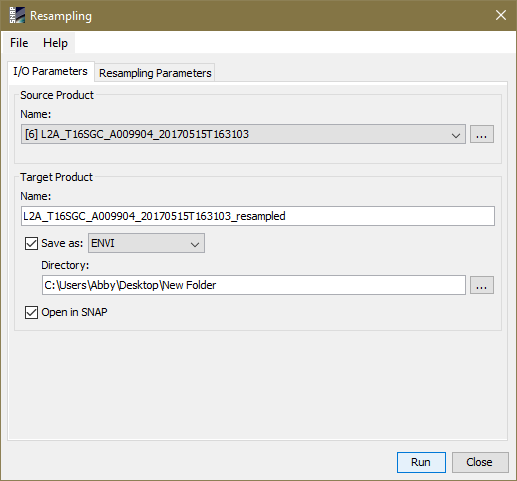The width and height of the screenshot is (517, 481).
Task: Select the I/O Parameters tab
Action: coord(50,71)
